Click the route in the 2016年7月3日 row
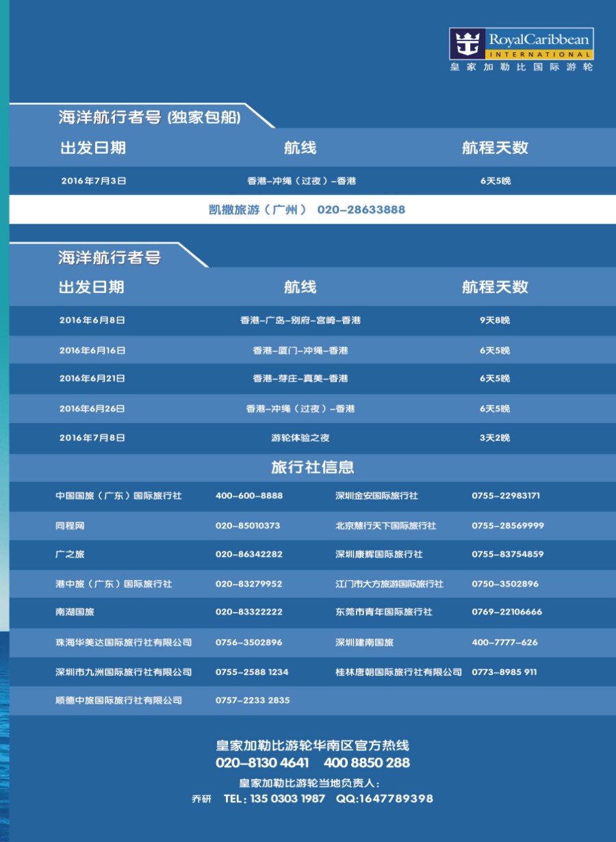The height and width of the screenshot is (842, 616). click(302, 181)
